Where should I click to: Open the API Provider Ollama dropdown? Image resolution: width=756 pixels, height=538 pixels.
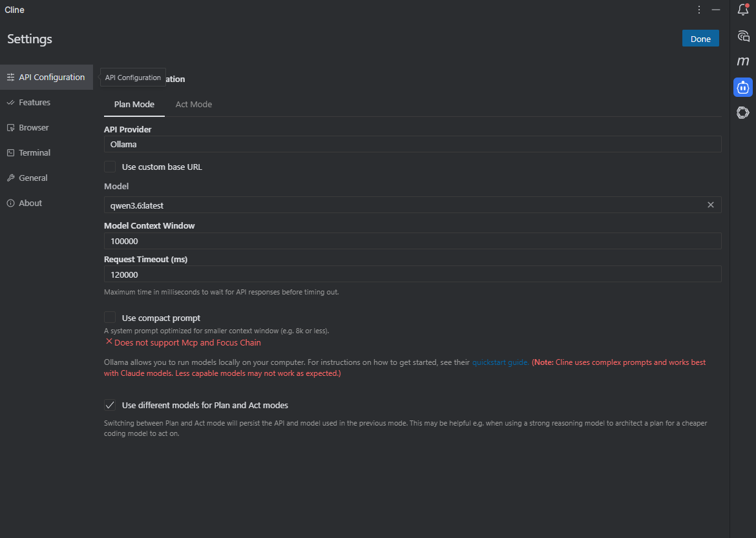click(x=413, y=144)
